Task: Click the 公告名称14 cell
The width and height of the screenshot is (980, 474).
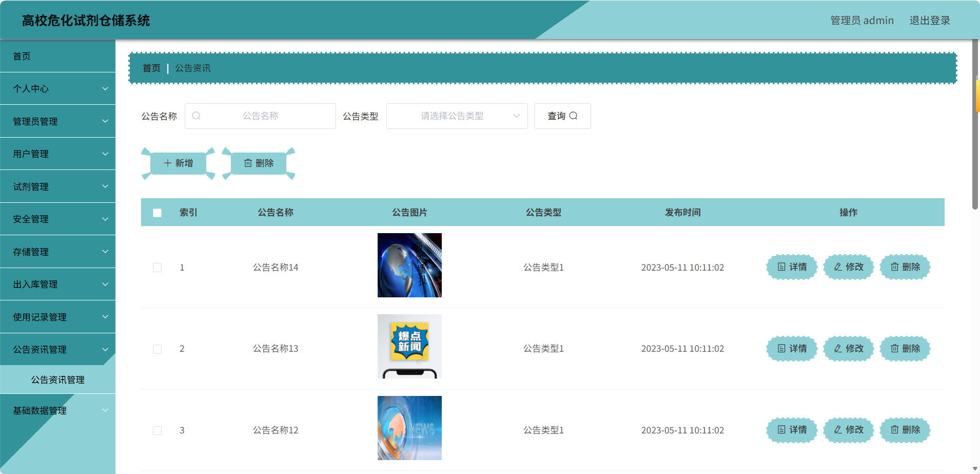Action: pyautogui.click(x=276, y=268)
